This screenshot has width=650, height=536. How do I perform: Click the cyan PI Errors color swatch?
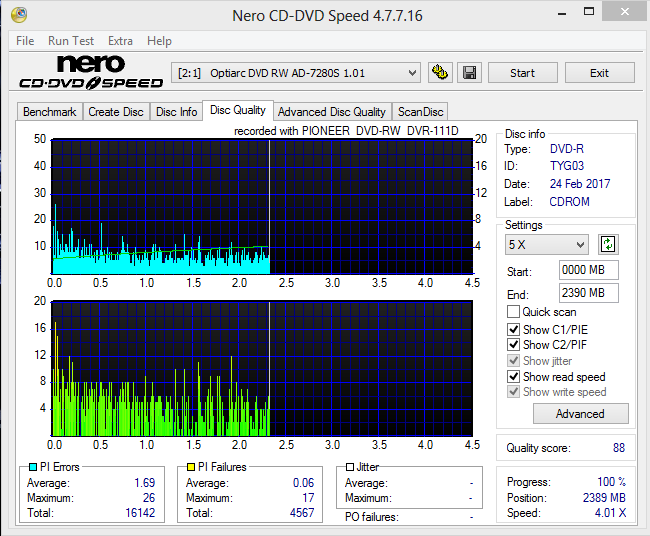[33, 467]
